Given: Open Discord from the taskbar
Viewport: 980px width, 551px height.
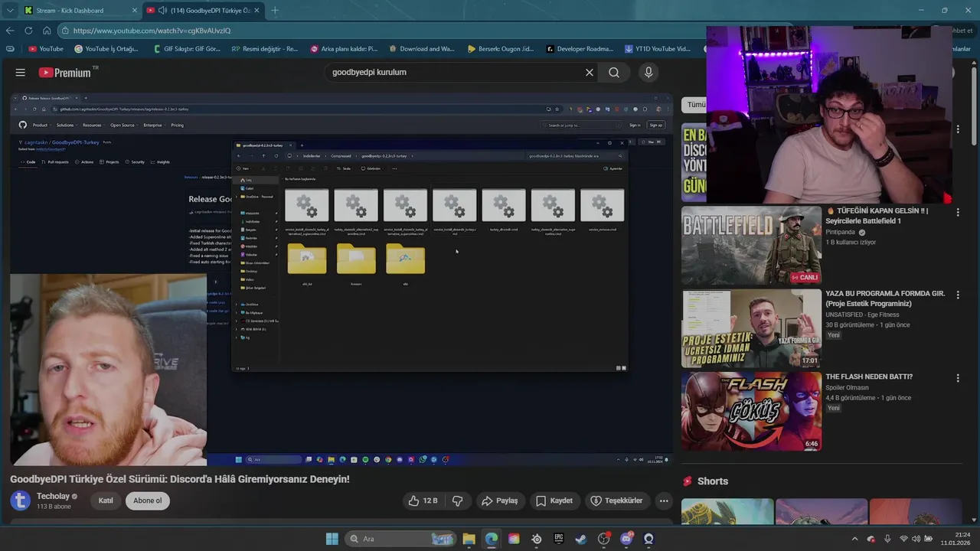Looking at the screenshot, I should click(626, 539).
